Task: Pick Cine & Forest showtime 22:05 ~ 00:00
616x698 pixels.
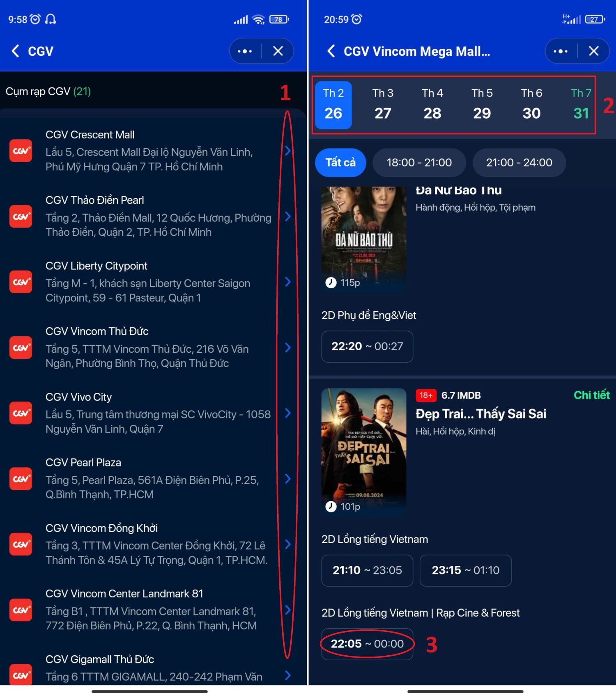Action: (x=367, y=644)
